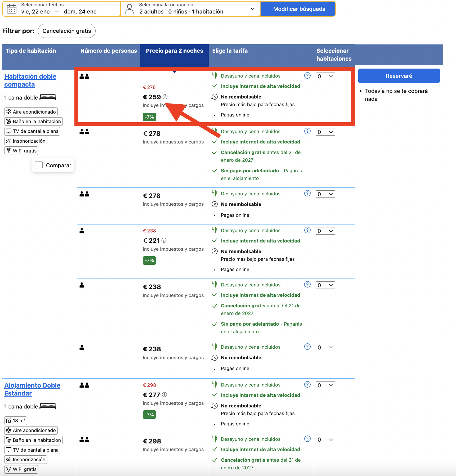The image size is (456, 476).
Task: Click the bed icon under Habitación doble compacta
Action: pyautogui.click(x=48, y=97)
